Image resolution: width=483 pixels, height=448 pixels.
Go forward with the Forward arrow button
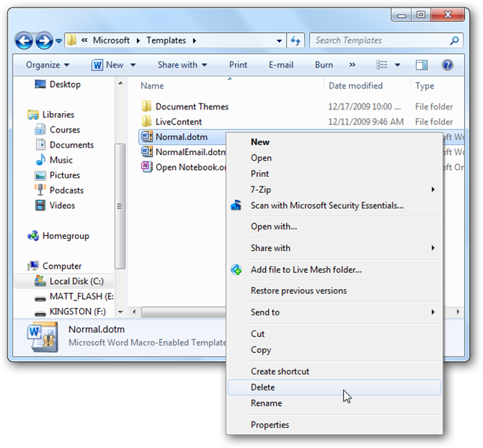44,40
